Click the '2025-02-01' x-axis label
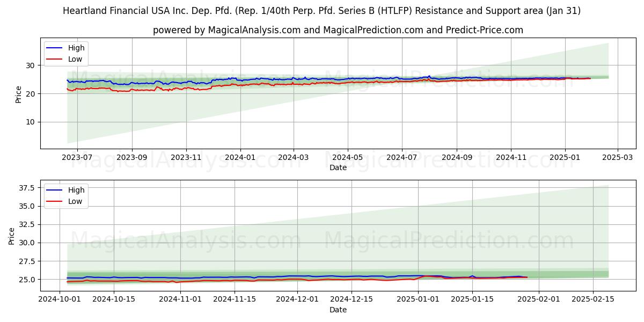 pyautogui.click(x=539, y=301)
